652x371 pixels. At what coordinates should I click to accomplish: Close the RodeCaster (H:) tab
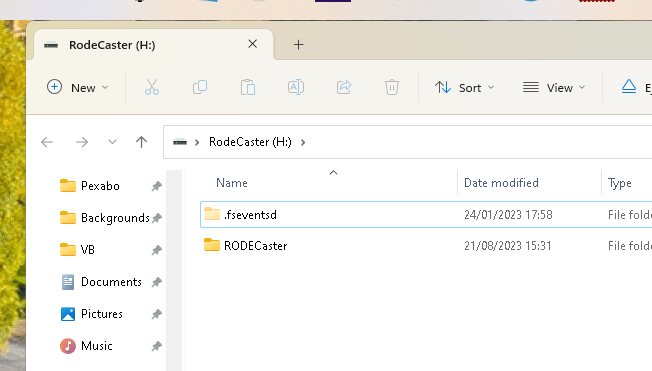click(252, 44)
